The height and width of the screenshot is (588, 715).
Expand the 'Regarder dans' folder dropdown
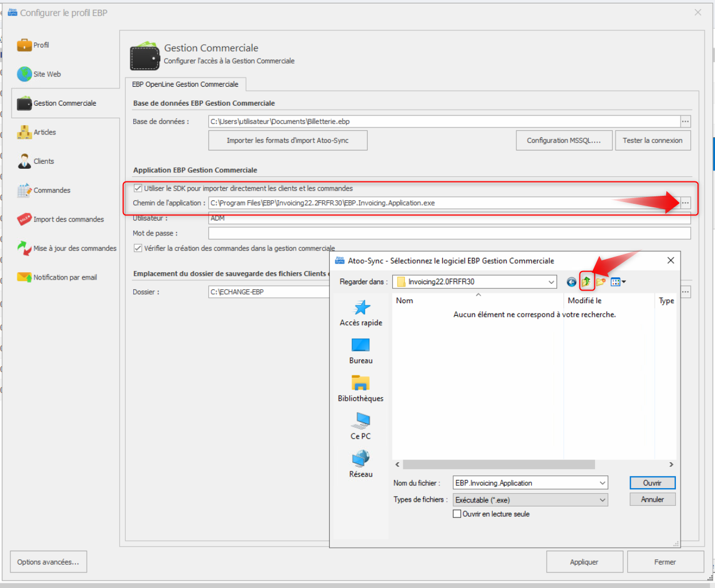click(x=551, y=282)
